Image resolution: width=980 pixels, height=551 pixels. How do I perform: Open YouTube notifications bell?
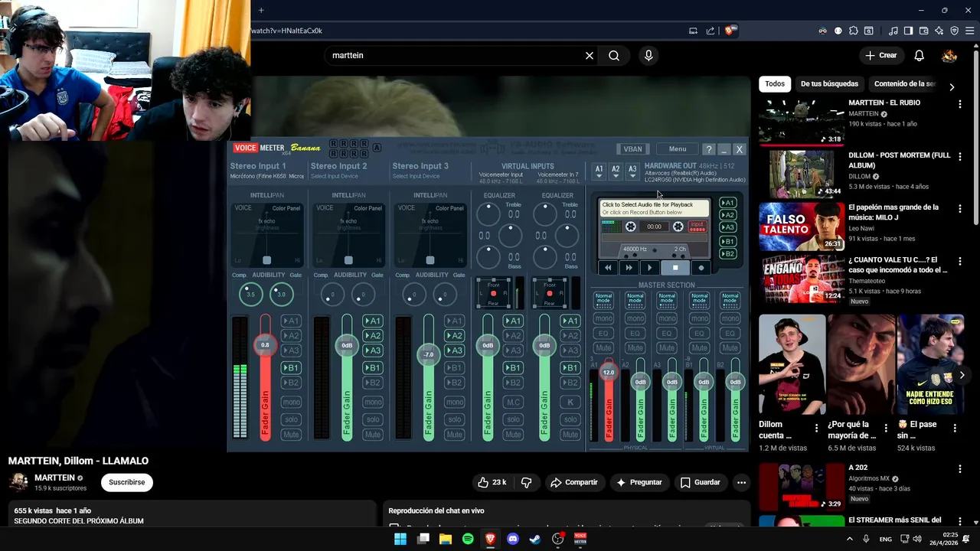[919, 55]
